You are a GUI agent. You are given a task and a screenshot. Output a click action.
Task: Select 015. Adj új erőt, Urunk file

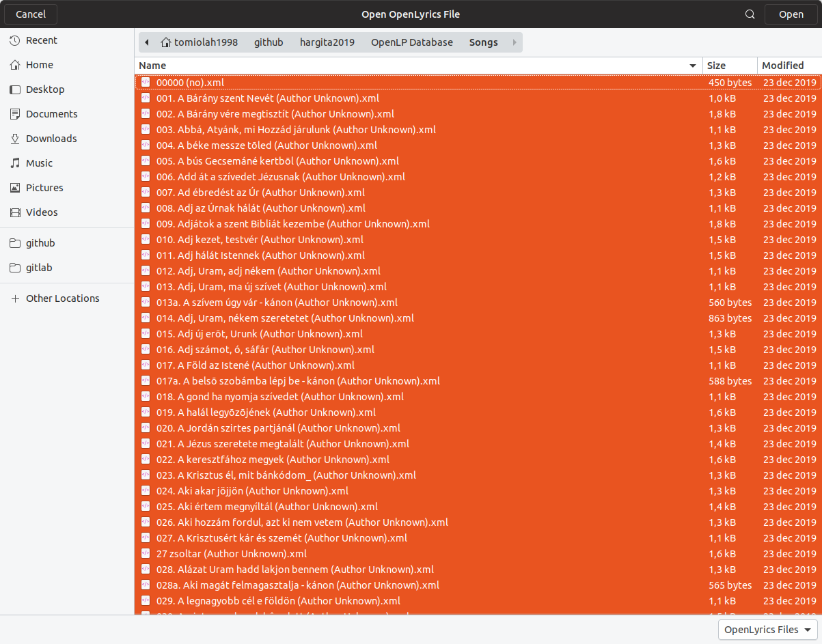point(478,333)
